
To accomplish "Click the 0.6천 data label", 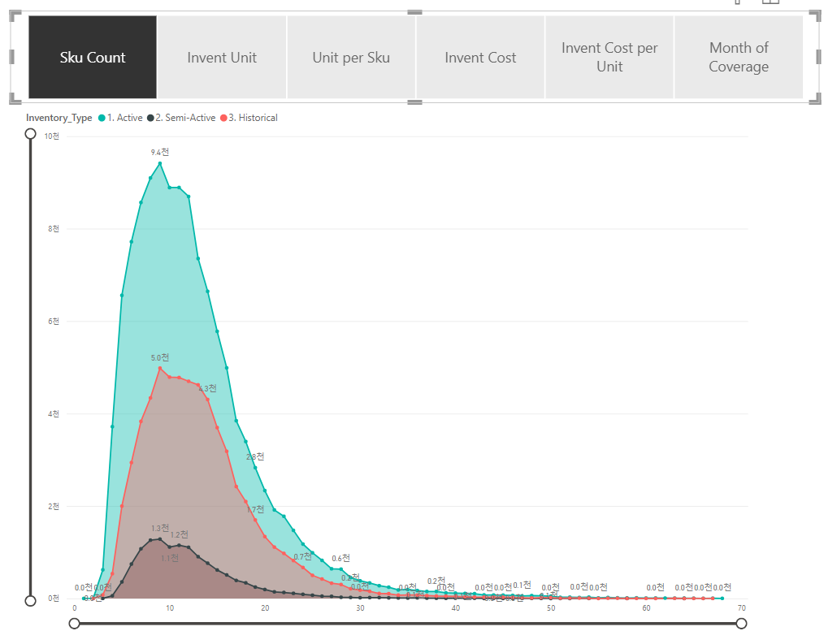I will pos(341,558).
